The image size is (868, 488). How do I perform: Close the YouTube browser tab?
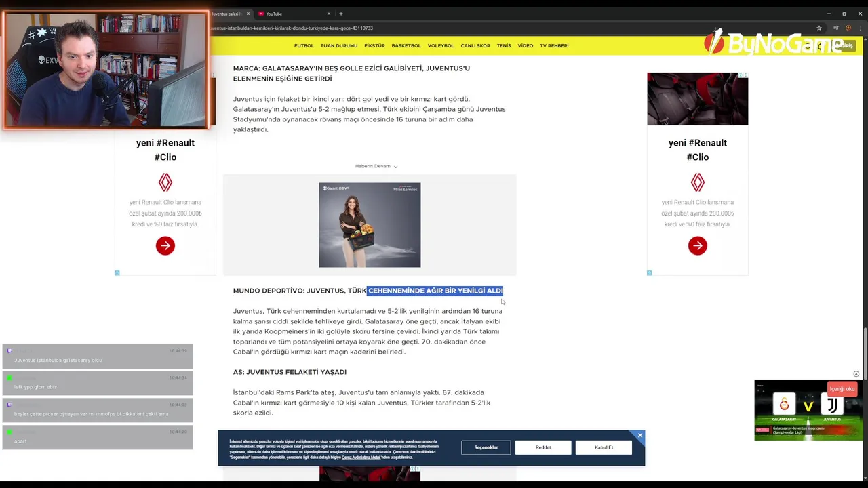(x=329, y=14)
